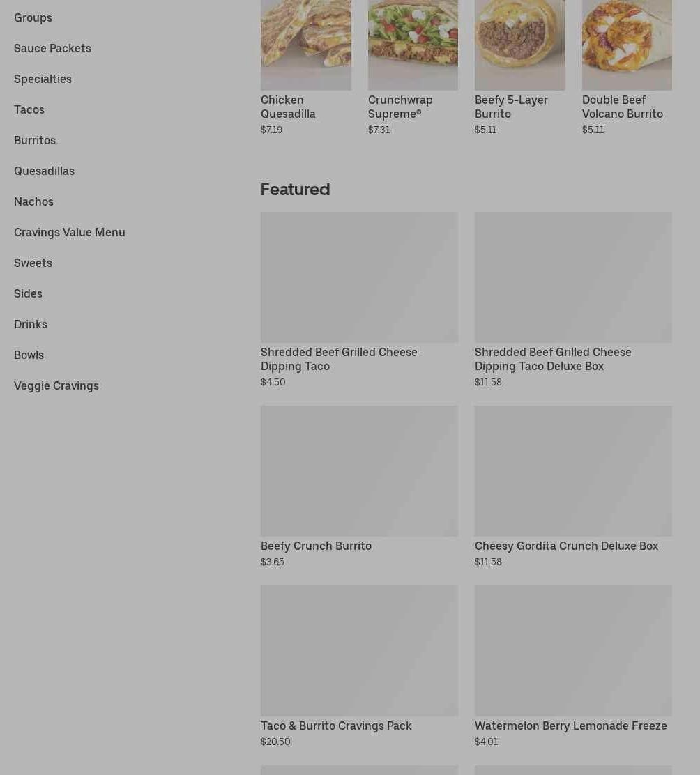700x775 pixels.
Task: Jump to the Burritos section
Action: pyautogui.click(x=35, y=140)
